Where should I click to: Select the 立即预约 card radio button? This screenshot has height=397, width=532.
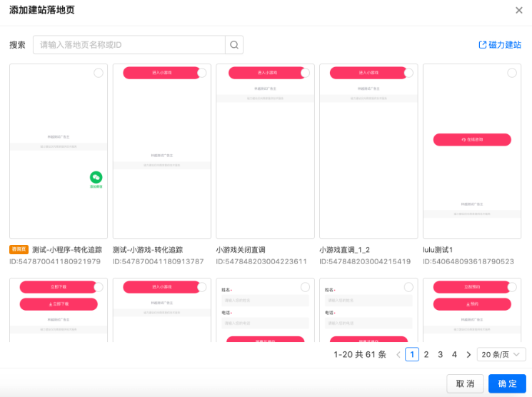coord(512,288)
